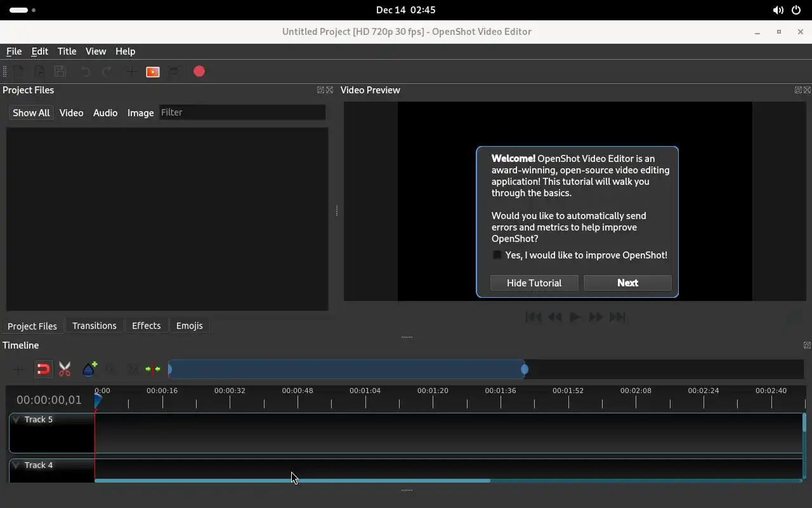Click the Play button under preview
This screenshot has width=812, height=508.
tap(575, 317)
